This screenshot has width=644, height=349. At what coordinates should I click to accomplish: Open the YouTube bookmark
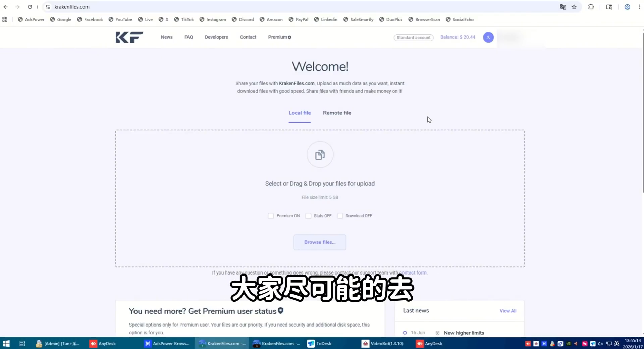(x=120, y=19)
